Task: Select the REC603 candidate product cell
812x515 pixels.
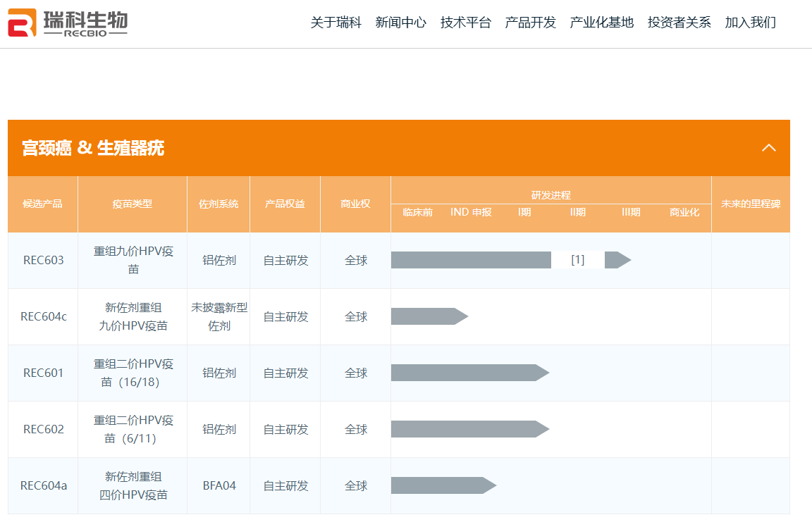Action: pos(43,260)
